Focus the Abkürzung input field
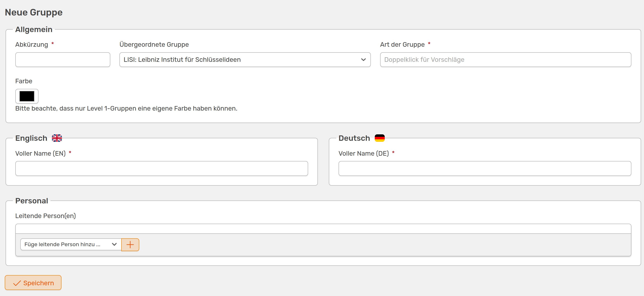Screen dimensions: 644x296 pos(62,60)
